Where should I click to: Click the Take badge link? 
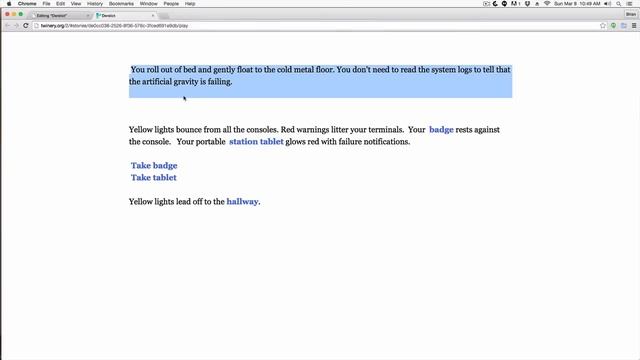point(154,165)
